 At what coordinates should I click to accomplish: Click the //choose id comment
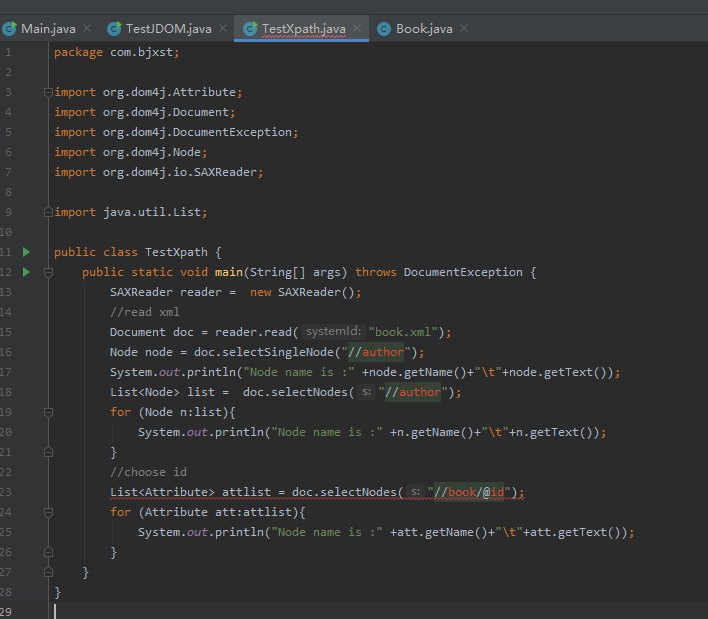(148, 472)
